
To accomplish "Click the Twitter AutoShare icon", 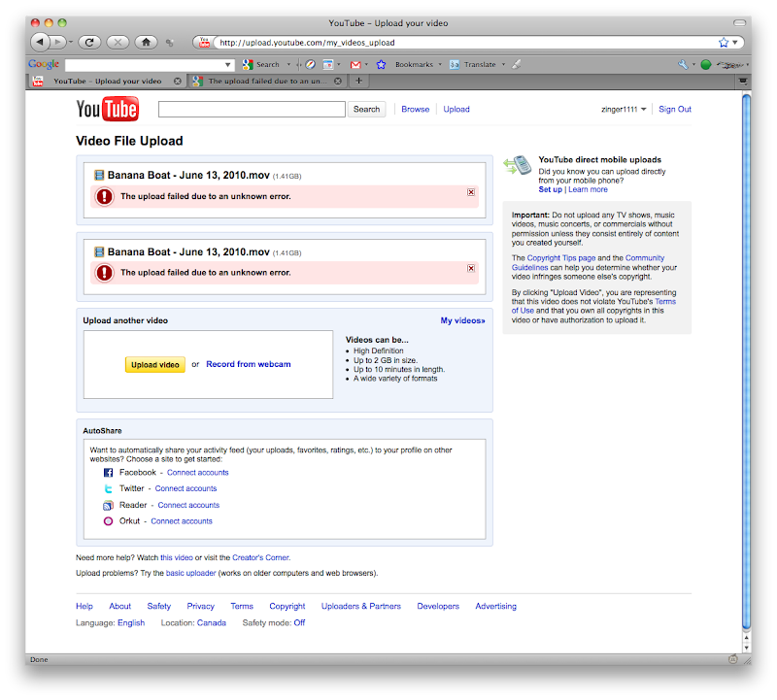I will click(x=108, y=488).
